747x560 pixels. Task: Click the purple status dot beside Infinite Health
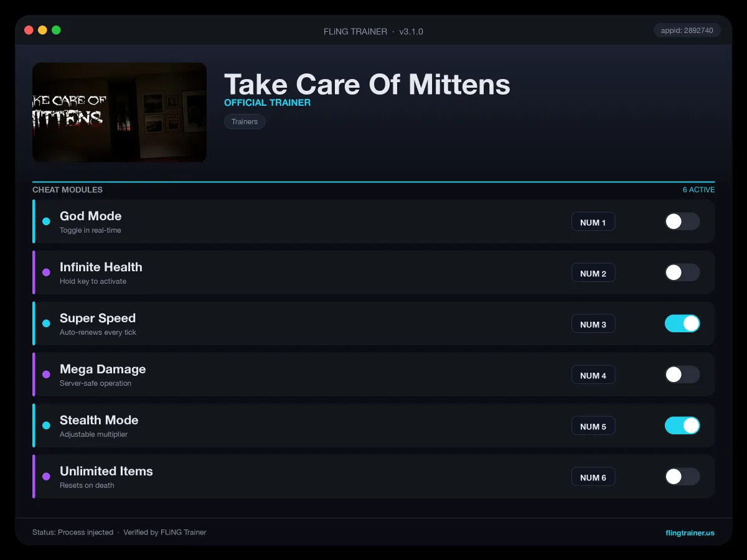click(x=46, y=273)
